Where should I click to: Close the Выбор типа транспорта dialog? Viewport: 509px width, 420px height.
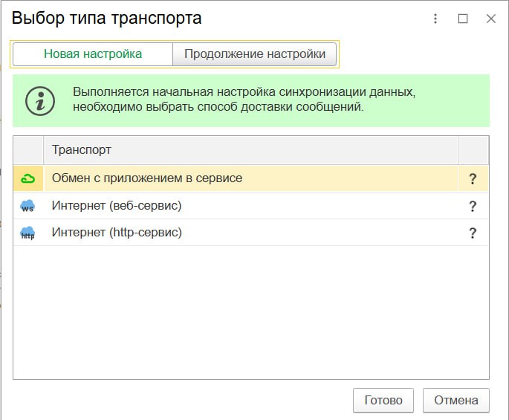click(x=490, y=19)
